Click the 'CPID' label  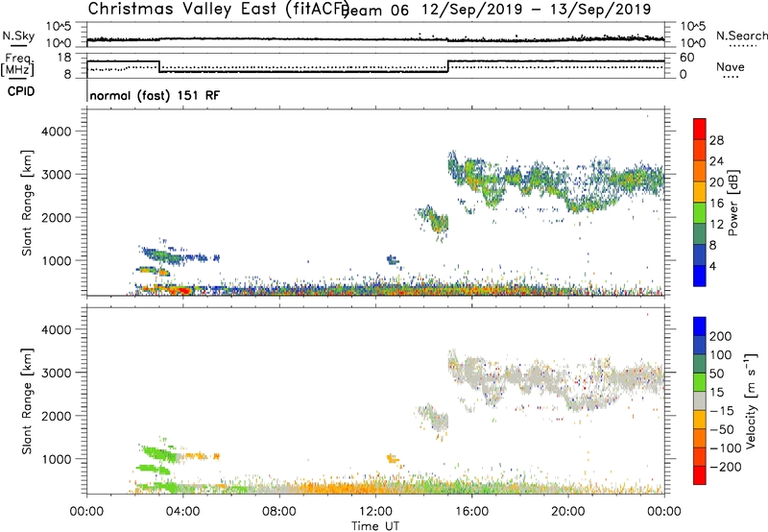tap(21, 91)
